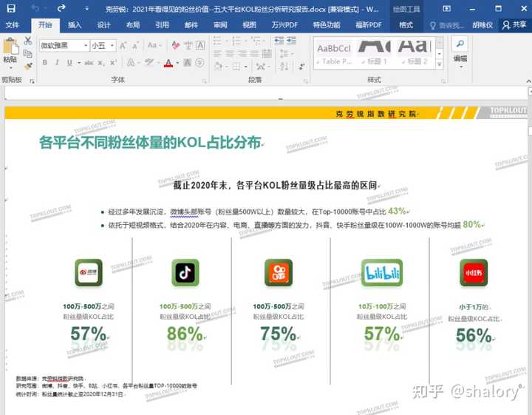Click the Cut scissors icon

click(28, 41)
